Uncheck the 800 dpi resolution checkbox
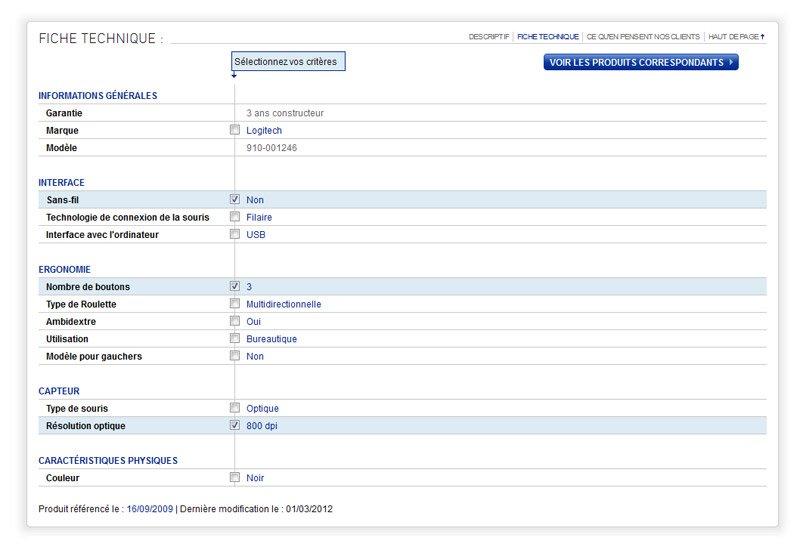This screenshot has height=553, width=800. tap(235, 426)
